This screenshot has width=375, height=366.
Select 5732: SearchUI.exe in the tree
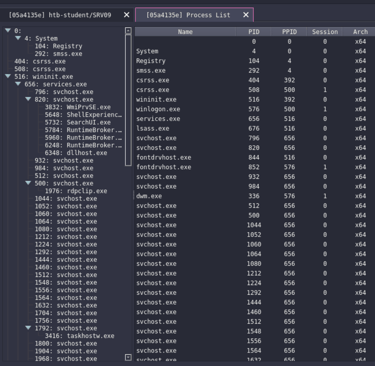(x=78, y=122)
